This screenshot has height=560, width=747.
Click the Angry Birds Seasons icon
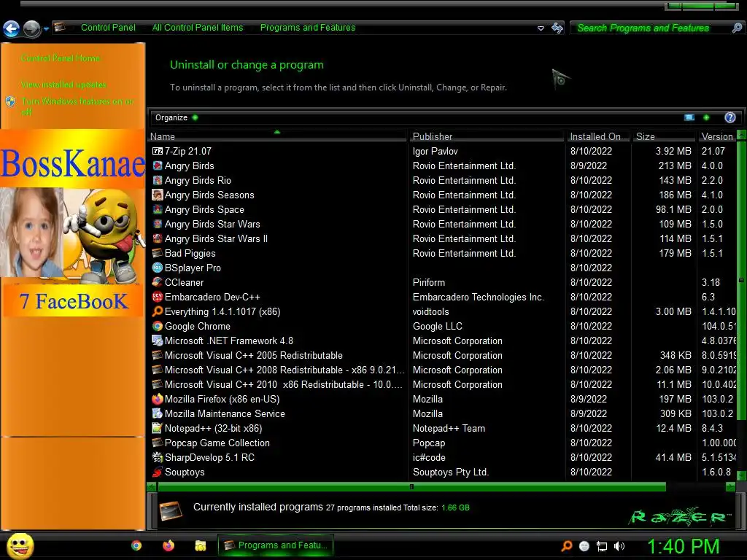coord(158,195)
